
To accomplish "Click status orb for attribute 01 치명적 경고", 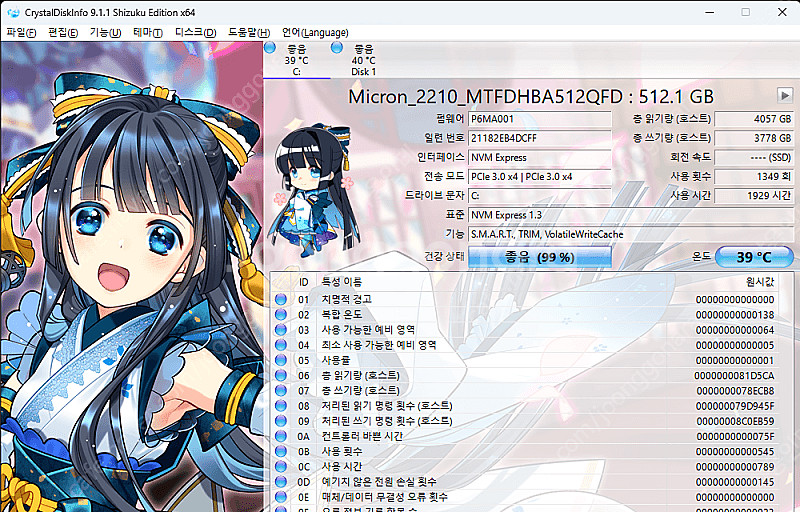I will coord(281,299).
